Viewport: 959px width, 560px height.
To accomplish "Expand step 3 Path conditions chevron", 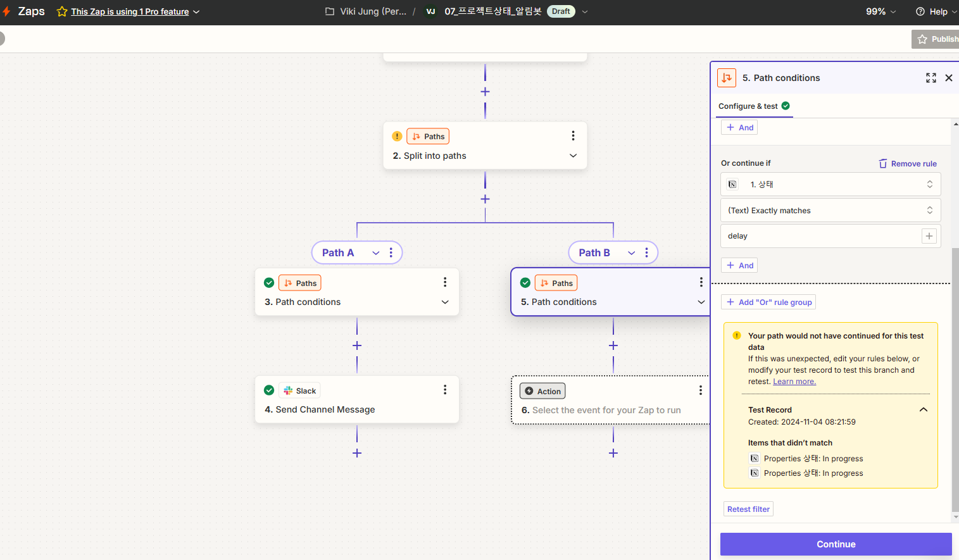I will pyautogui.click(x=445, y=302).
